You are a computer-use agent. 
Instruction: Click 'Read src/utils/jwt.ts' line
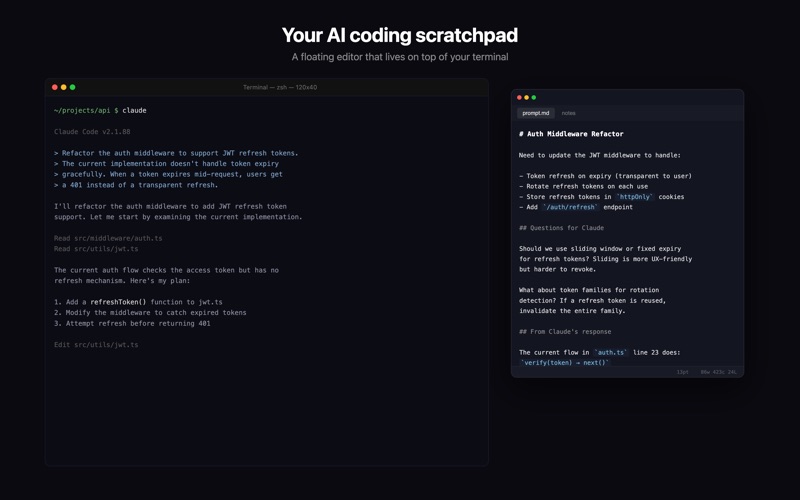coord(96,249)
